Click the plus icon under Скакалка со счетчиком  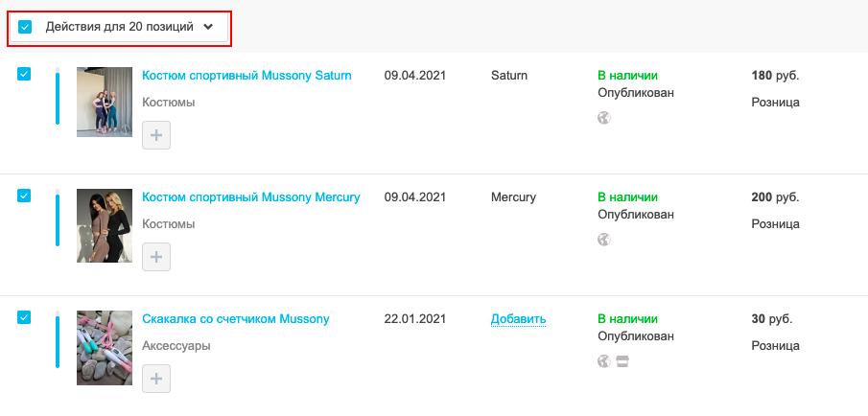tap(156, 379)
